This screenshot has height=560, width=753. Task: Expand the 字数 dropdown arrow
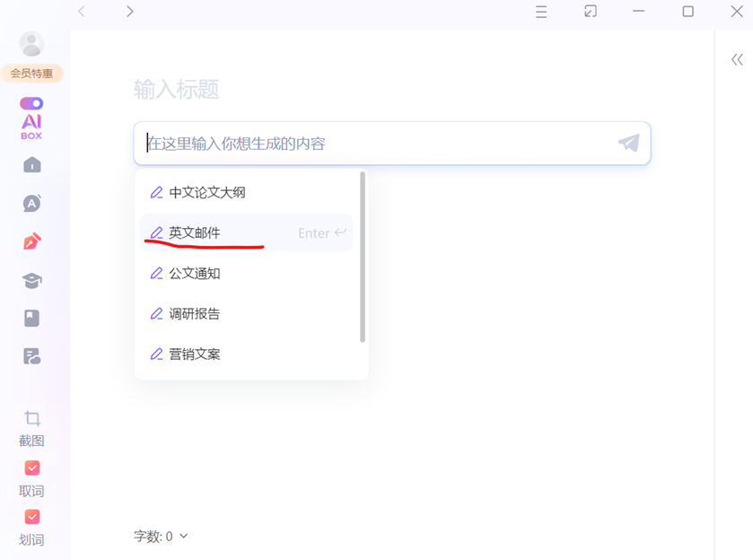[x=184, y=536]
